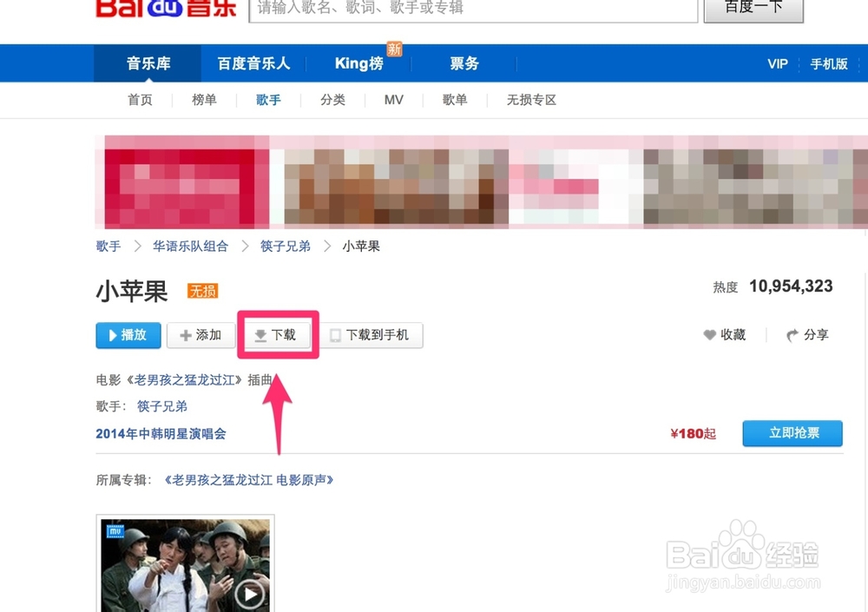Go to 首页 in sub-navigation

(140, 100)
